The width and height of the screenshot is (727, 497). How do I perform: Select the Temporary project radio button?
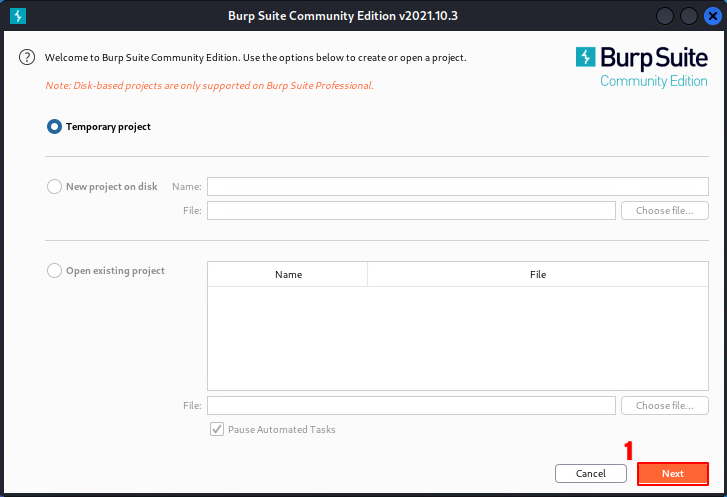pyautogui.click(x=54, y=127)
